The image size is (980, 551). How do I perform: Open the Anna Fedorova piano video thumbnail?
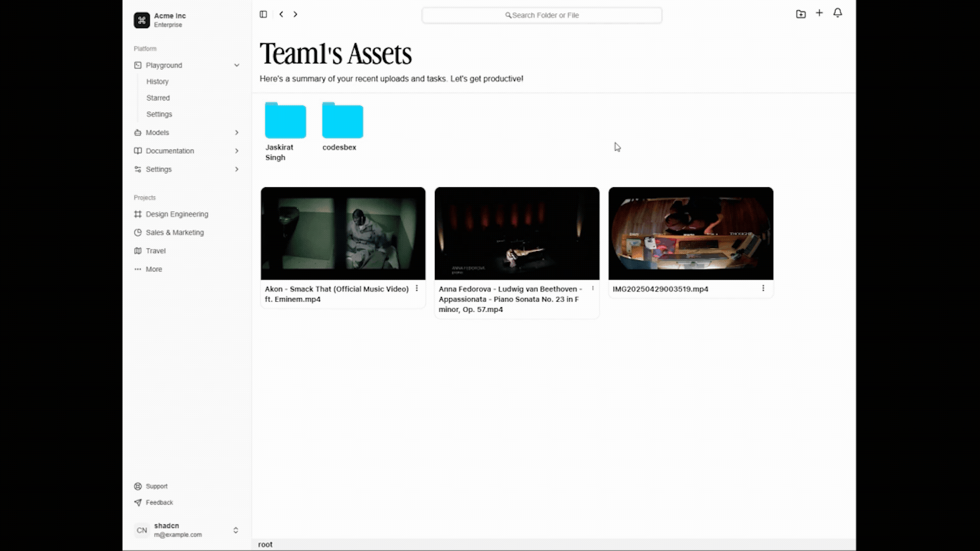517,234
